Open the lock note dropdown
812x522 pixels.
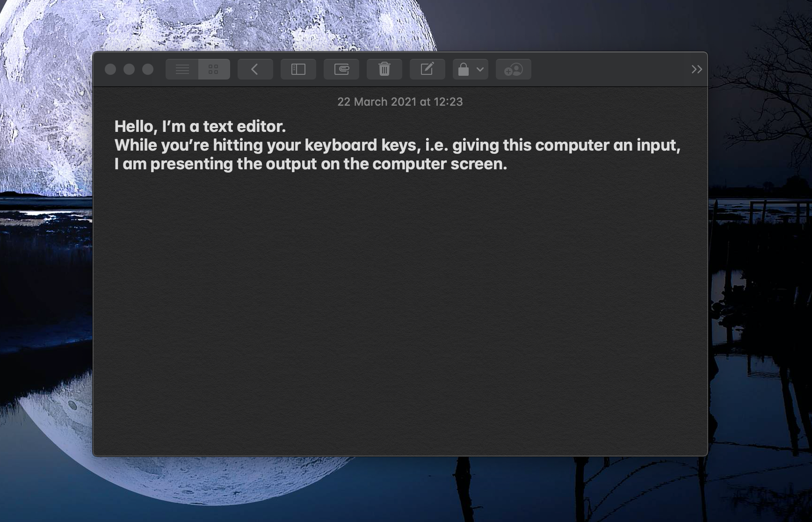pyautogui.click(x=470, y=69)
